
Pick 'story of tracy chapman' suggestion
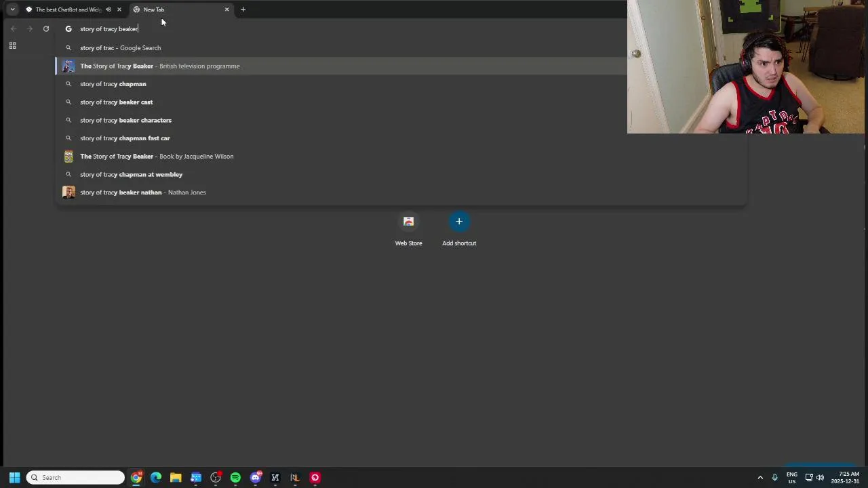pos(400,84)
